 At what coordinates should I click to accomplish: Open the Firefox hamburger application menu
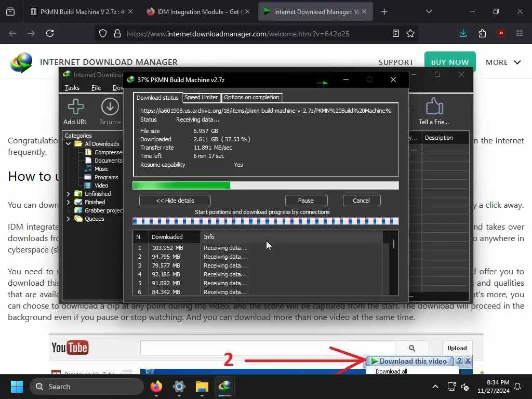tap(520, 33)
